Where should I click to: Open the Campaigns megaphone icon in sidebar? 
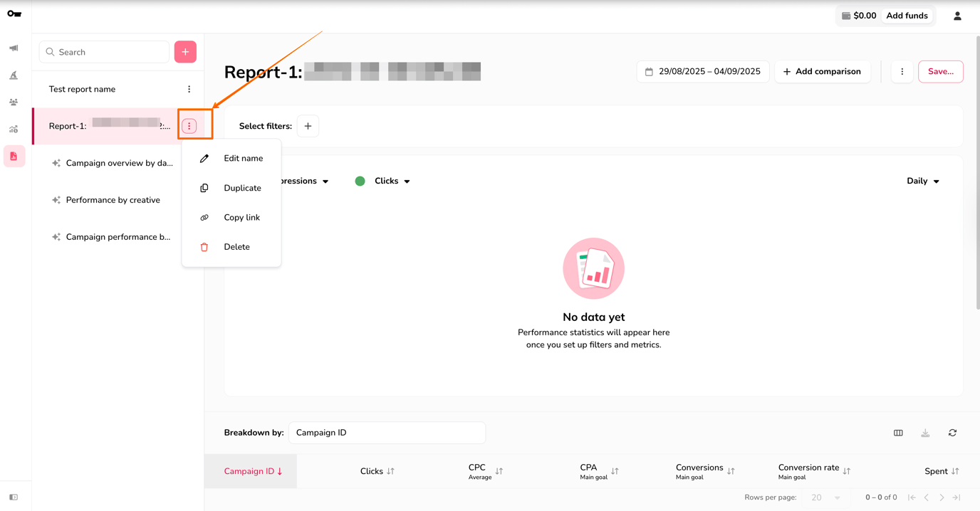[x=14, y=48]
